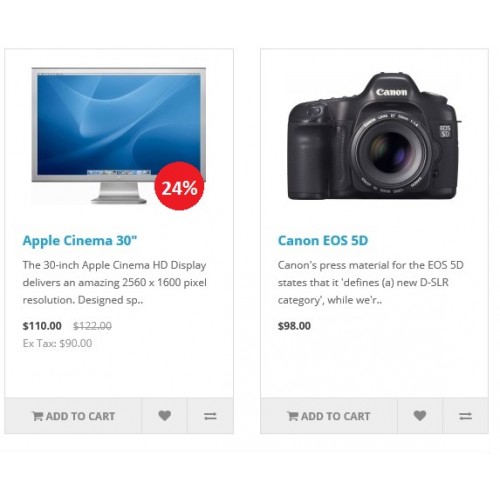500x500 pixels.
Task: Click the red 24% discount badge
Action: 179,186
